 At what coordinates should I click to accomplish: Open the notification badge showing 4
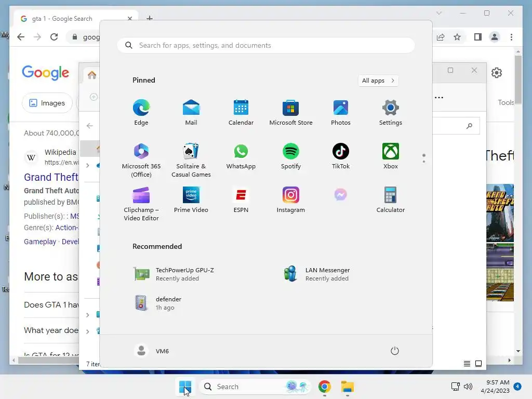click(517, 387)
